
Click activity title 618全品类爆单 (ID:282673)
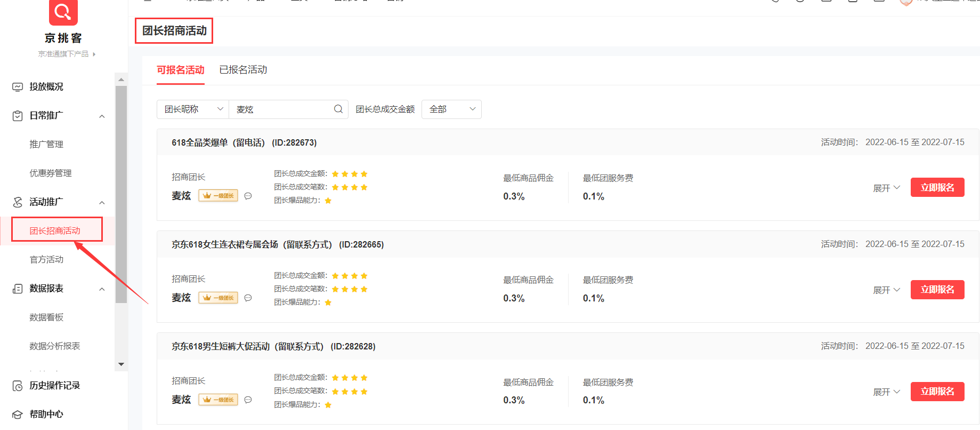(244, 143)
